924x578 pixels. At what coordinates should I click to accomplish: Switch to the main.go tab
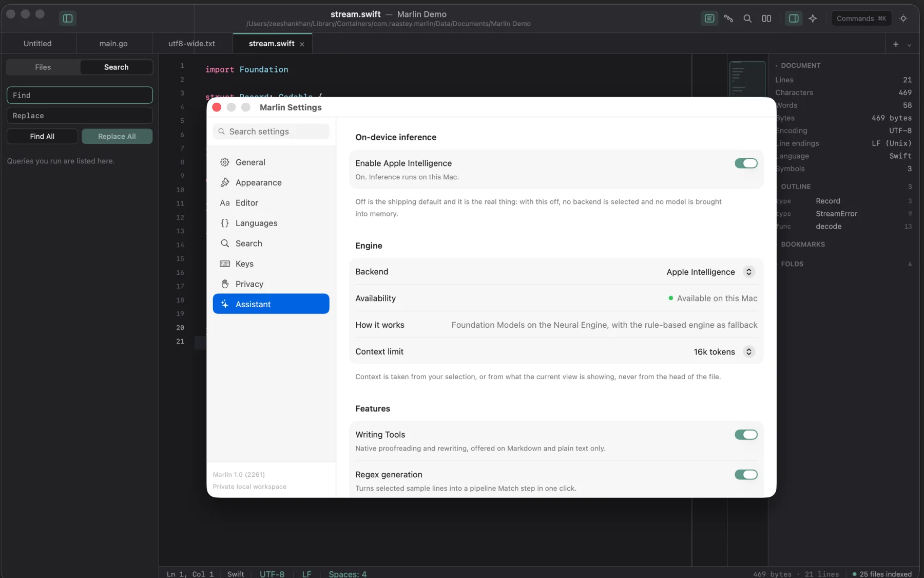(113, 44)
